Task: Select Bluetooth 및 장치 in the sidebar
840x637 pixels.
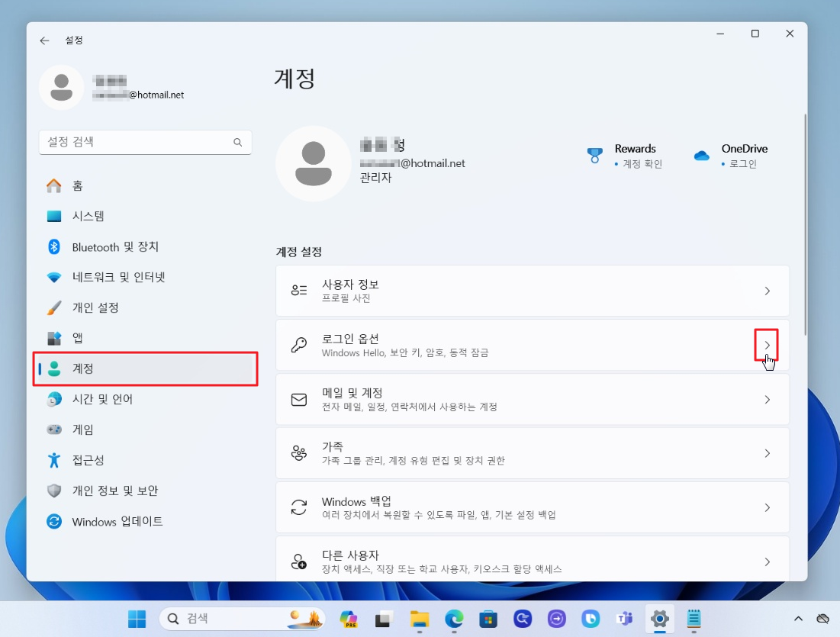Action: (107, 246)
